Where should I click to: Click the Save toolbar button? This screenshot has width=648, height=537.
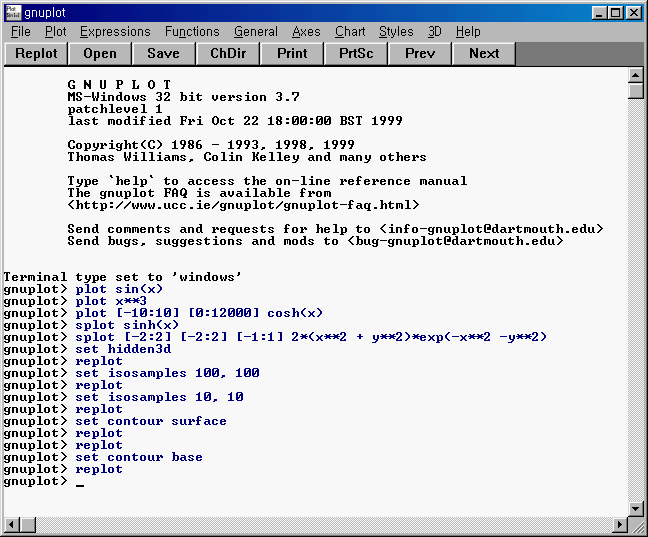[x=164, y=54]
